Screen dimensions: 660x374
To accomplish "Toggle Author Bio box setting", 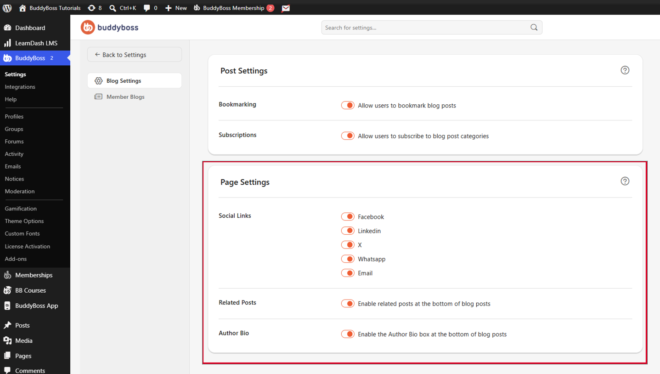I will [x=348, y=334].
